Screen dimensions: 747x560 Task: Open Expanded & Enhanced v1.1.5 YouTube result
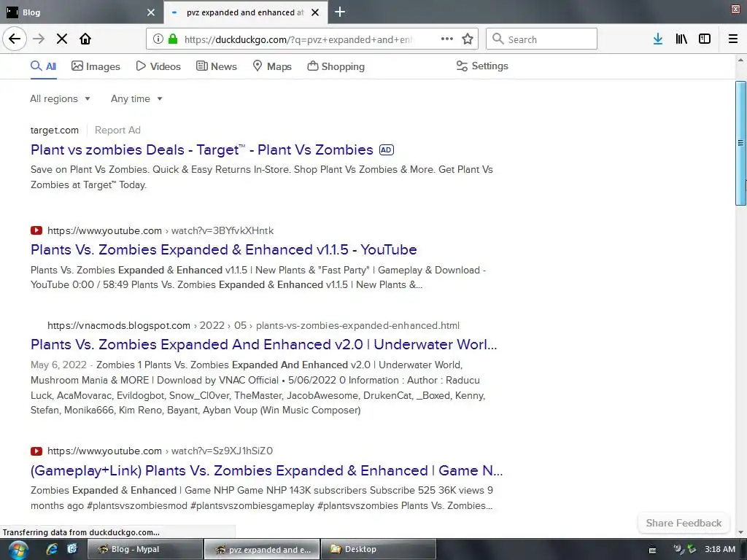coord(223,249)
